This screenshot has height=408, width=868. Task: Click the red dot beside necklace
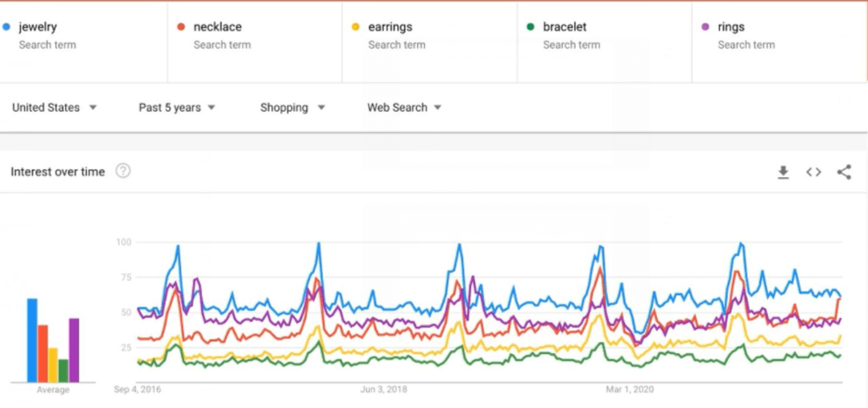(x=181, y=27)
